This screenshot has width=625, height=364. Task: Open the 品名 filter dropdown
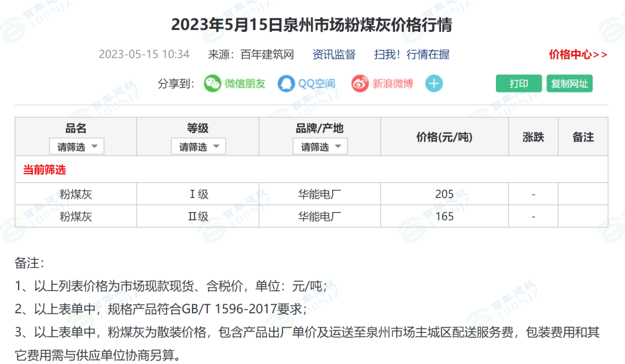pos(76,146)
